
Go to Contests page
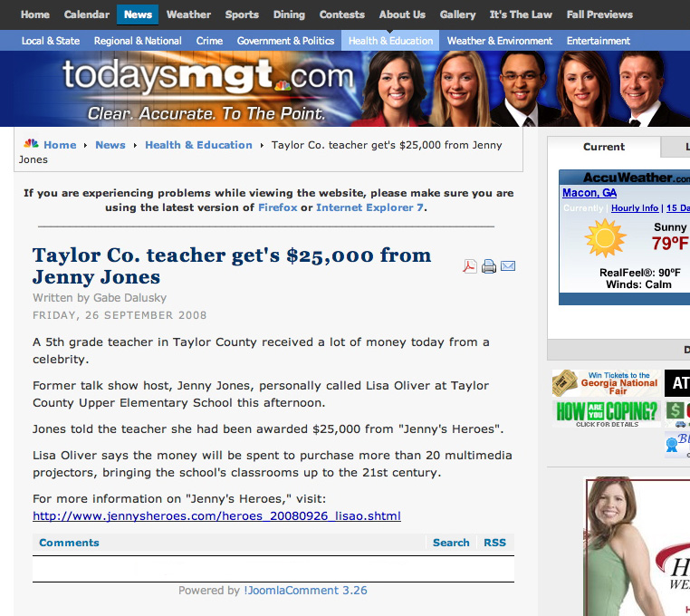point(342,14)
